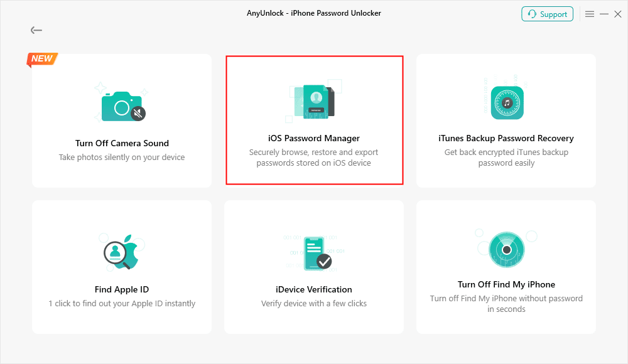Click the iOS Password Manager ID card icon
This screenshot has width=628, height=364.
315,101
